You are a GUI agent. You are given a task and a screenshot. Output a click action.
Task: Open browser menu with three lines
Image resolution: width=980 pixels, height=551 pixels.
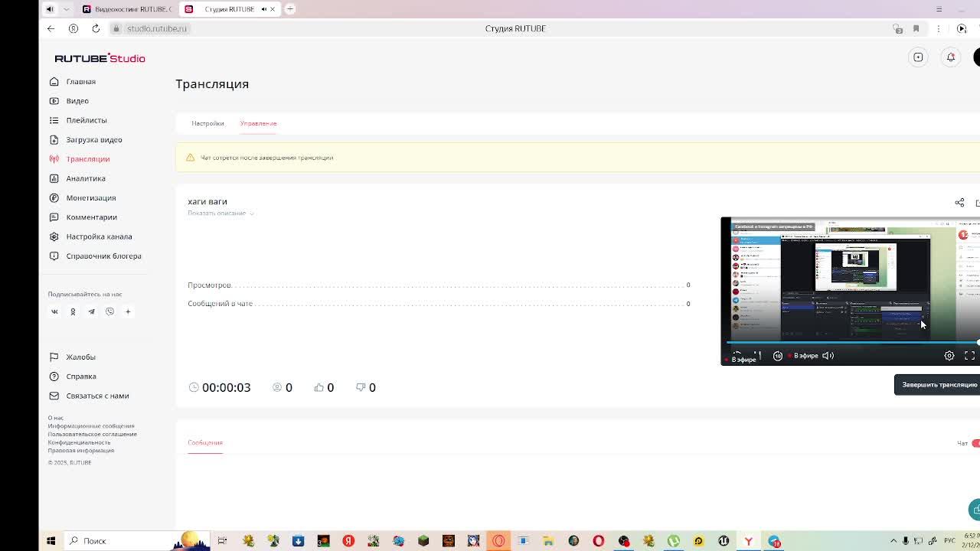pyautogui.click(x=939, y=9)
